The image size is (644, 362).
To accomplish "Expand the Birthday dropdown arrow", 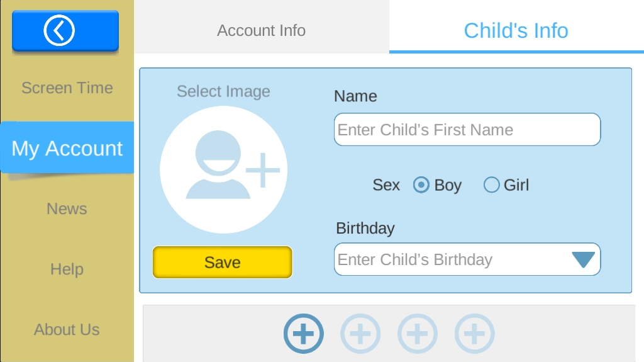I will [x=583, y=259].
